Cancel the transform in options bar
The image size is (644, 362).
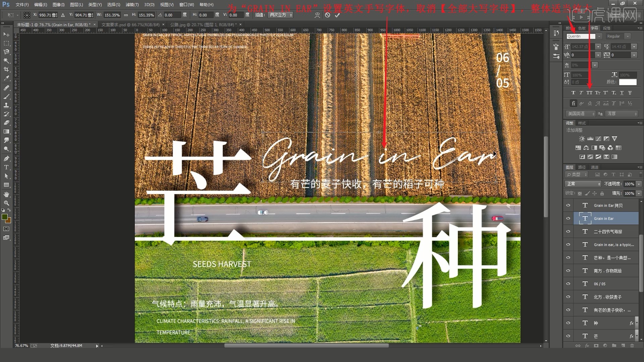(x=328, y=15)
